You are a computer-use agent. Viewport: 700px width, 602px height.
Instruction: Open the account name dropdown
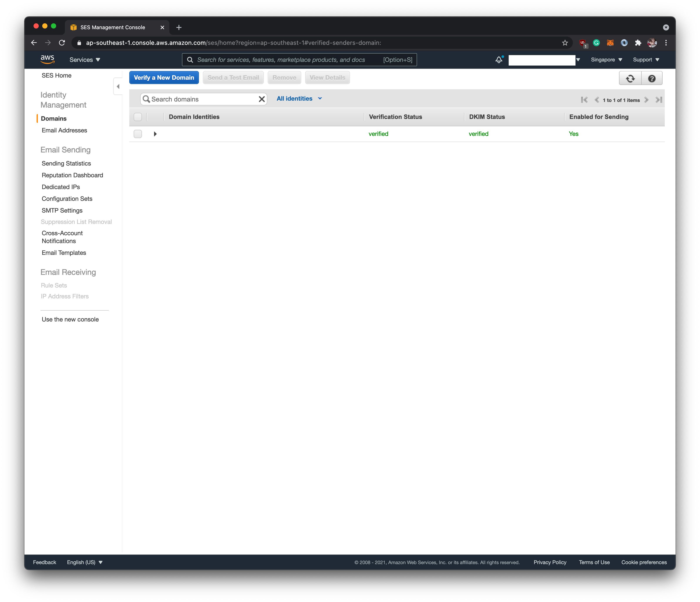545,60
